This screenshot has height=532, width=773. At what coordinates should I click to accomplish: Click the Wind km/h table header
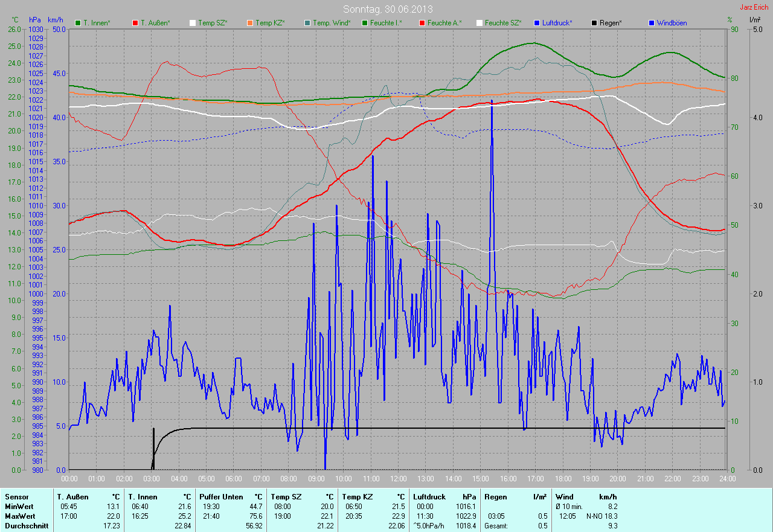coord(586,496)
